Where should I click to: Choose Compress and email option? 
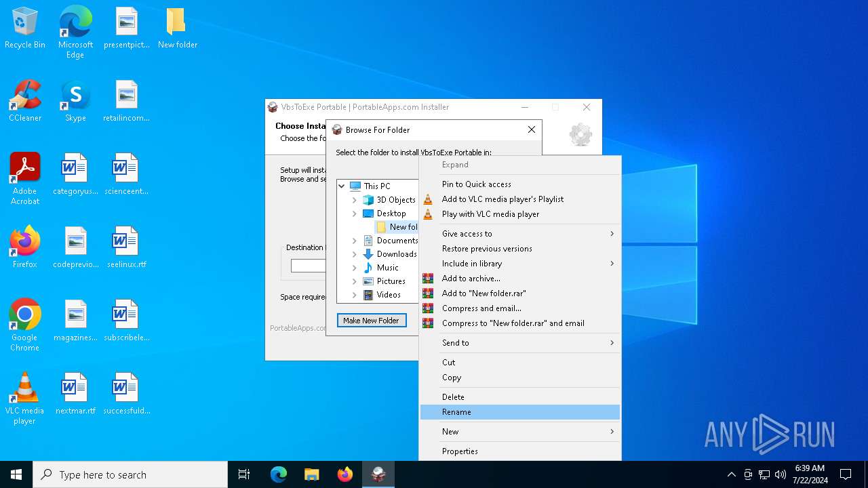coord(520,308)
